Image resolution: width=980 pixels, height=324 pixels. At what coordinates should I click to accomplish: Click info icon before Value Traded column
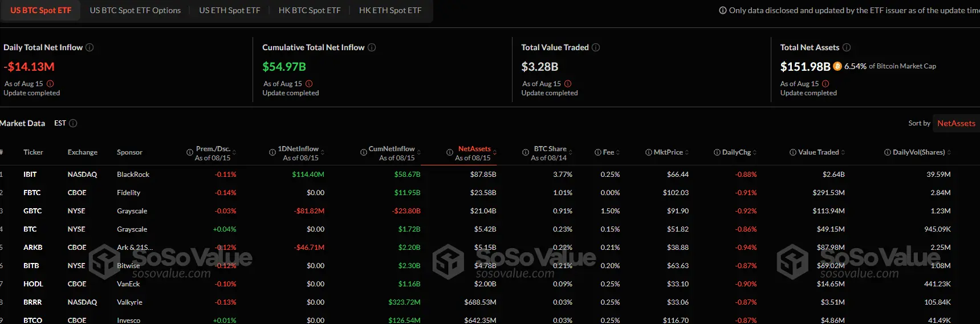[x=793, y=152]
